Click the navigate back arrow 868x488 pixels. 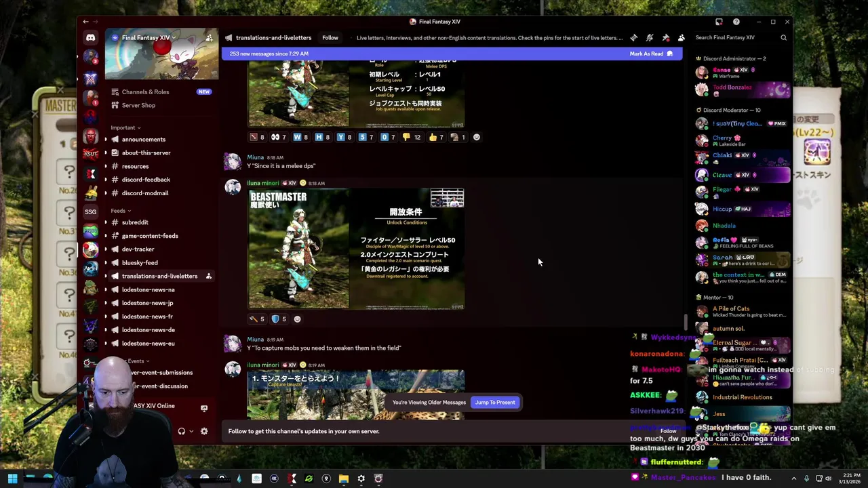[x=85, y=22]
